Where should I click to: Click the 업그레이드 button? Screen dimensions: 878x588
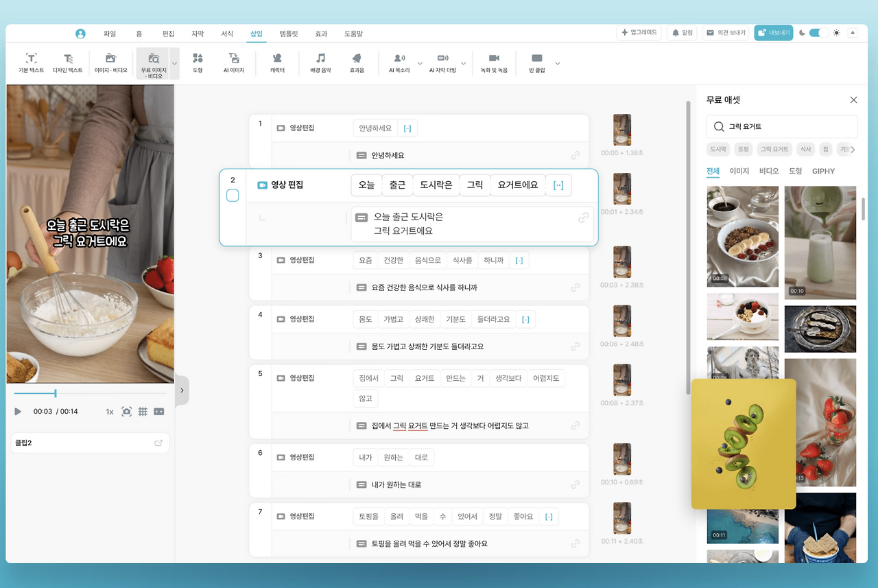click(639, 32)
